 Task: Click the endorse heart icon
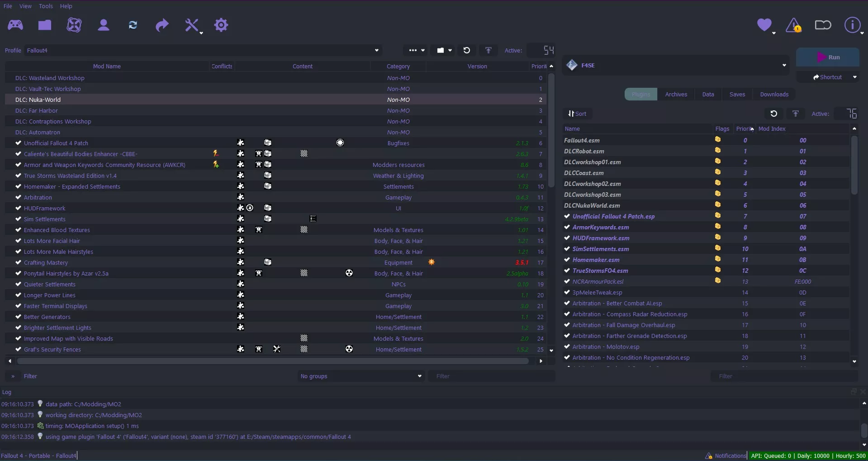tap(764, 25)
